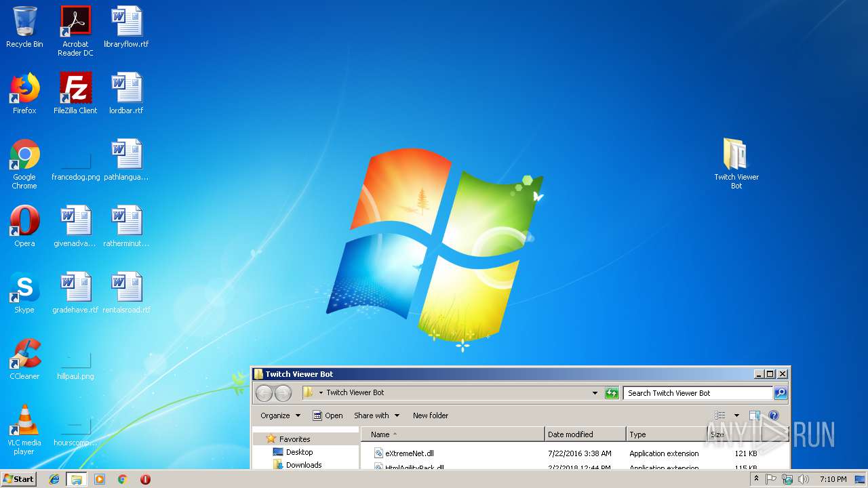Toggle the preview pane
This screenshot has height=488, width=868.
click(754, 415)
